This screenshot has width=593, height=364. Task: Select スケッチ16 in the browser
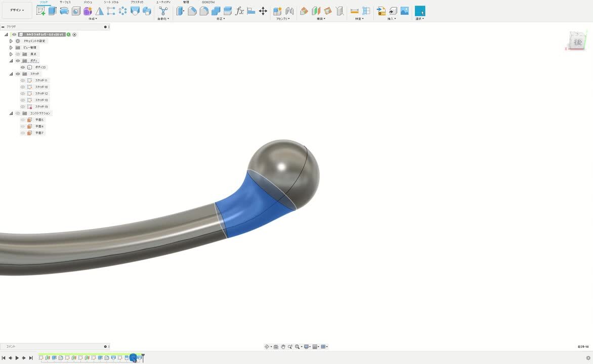[41, 87]
